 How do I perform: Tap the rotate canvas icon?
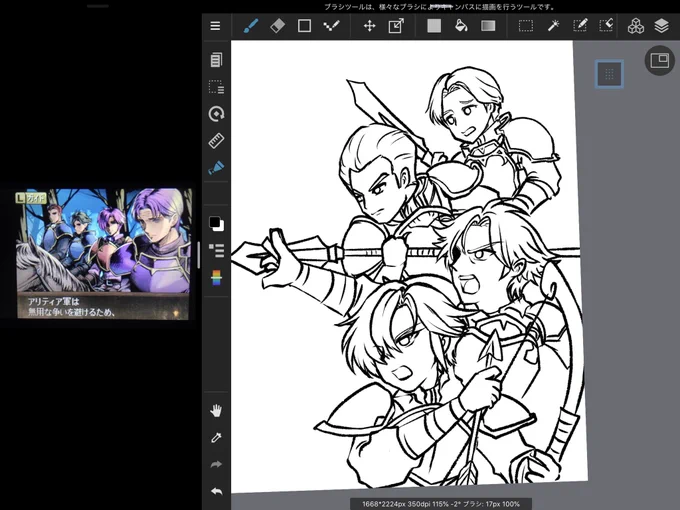coord(216,114)
